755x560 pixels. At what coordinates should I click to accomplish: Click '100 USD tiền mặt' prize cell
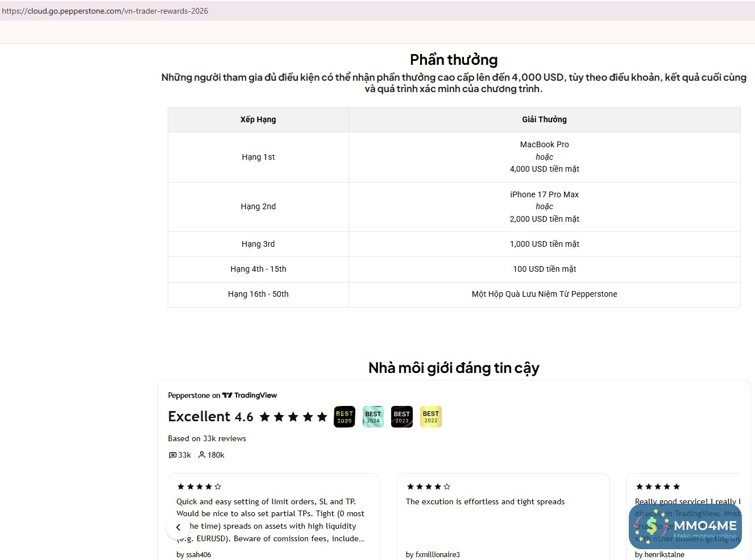545,269
